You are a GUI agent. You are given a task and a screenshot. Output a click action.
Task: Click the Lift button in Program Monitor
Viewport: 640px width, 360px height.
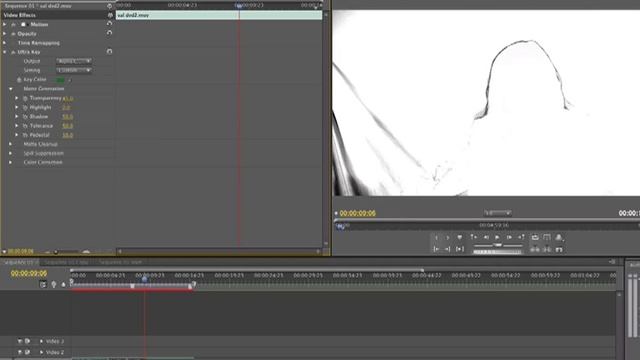(535, 249)
